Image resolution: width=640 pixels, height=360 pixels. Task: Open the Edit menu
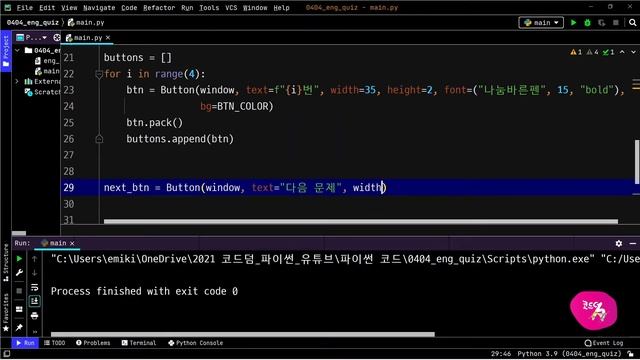pos(47,8)
